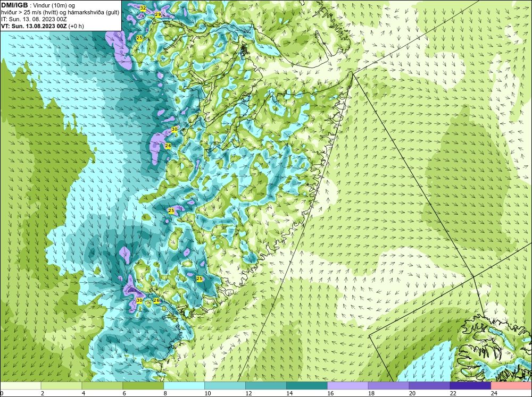Pick the light cyan 8–10 m/s legend swatch

(184, 386)
